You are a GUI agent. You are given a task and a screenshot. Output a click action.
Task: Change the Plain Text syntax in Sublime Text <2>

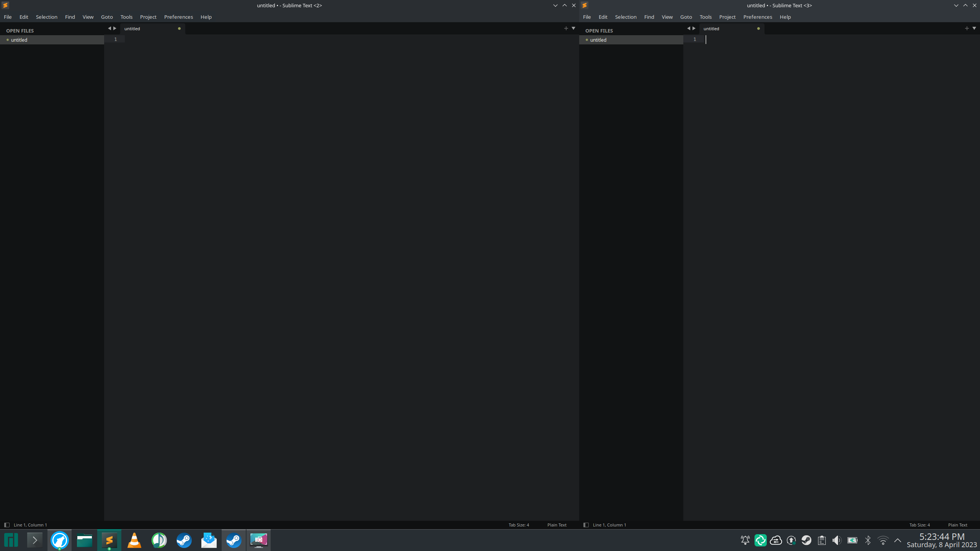pyautogui.click(x=557, y=525)
